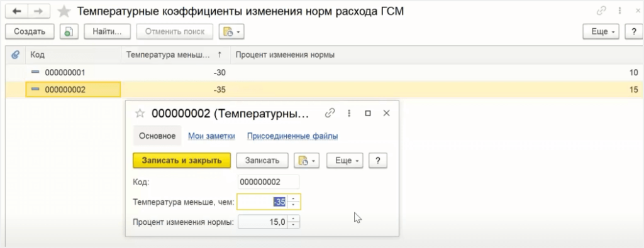644x248 pixels.
Task: Expand the list toolbar Еще menu
Action: [601, 31]
